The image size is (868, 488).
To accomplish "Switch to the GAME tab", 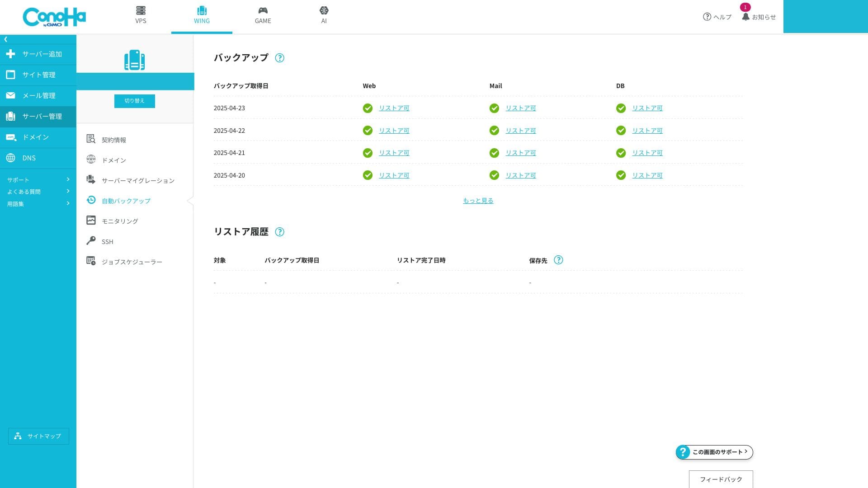I will point(263,15).
